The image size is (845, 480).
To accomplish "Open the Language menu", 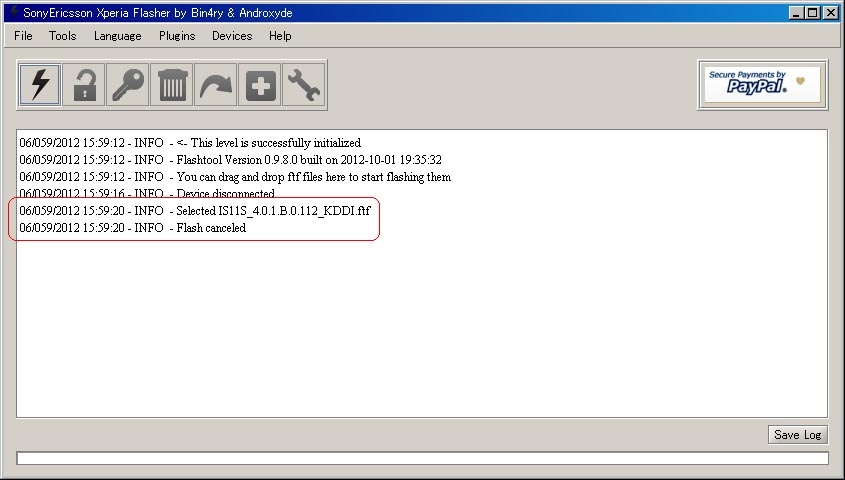I will click(x=117, y=36).
